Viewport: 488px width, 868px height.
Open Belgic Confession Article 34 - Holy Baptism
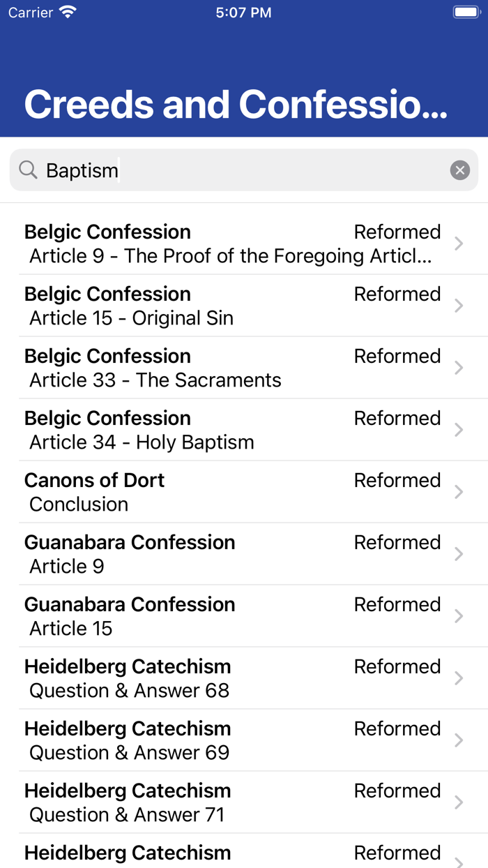[209, 430]
